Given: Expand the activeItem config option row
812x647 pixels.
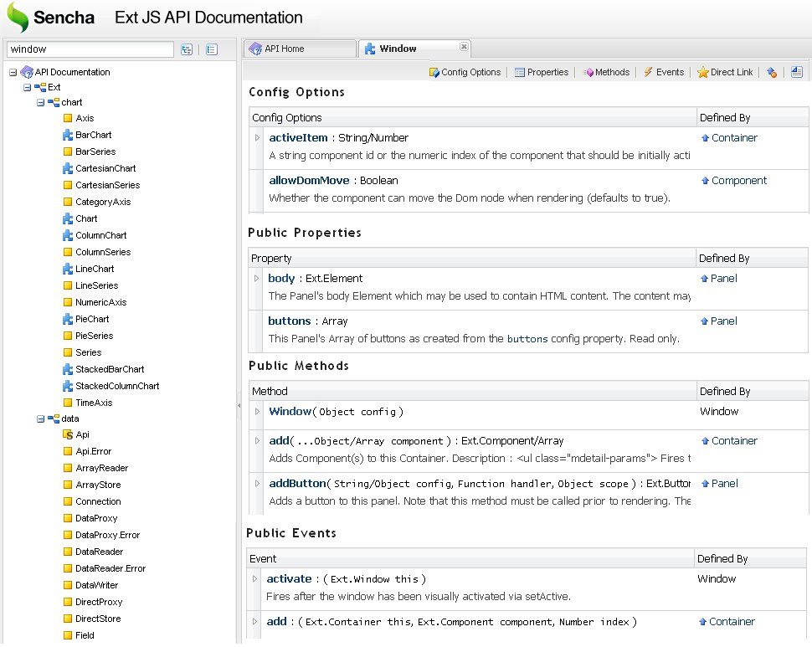Looking at the screenshot, I should [x=258, y=138].
